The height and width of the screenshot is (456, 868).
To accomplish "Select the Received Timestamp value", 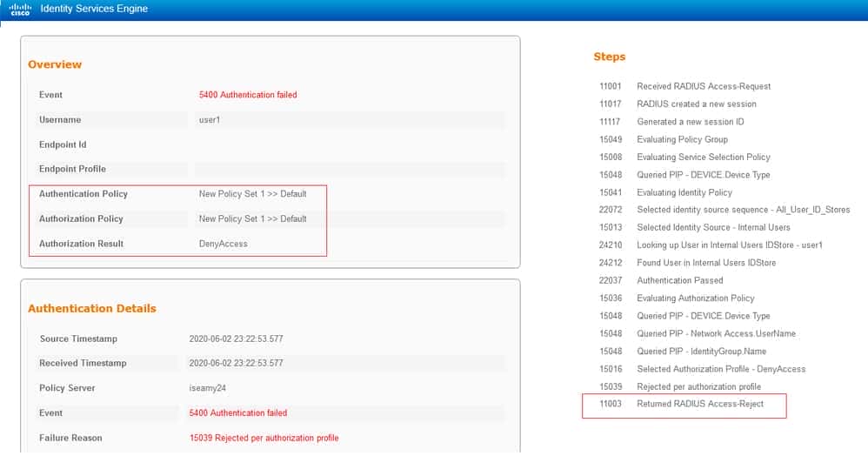I will (x=236, y=363).
